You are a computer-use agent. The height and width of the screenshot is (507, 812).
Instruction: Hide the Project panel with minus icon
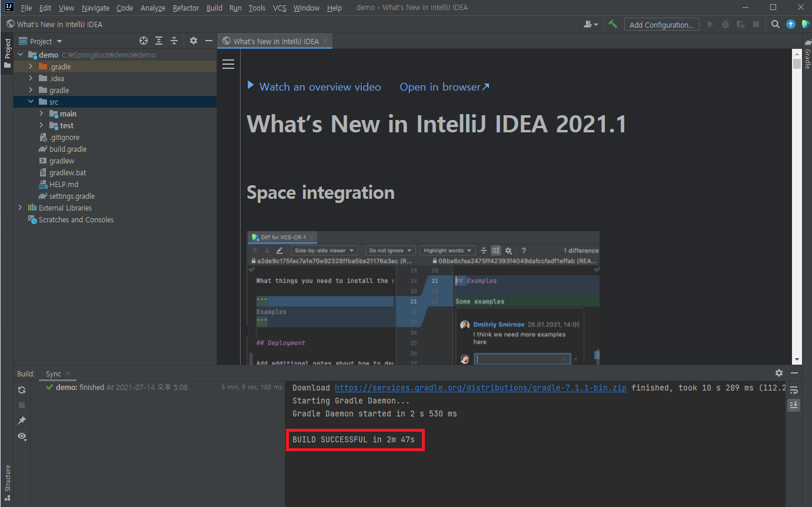[208, 41]
